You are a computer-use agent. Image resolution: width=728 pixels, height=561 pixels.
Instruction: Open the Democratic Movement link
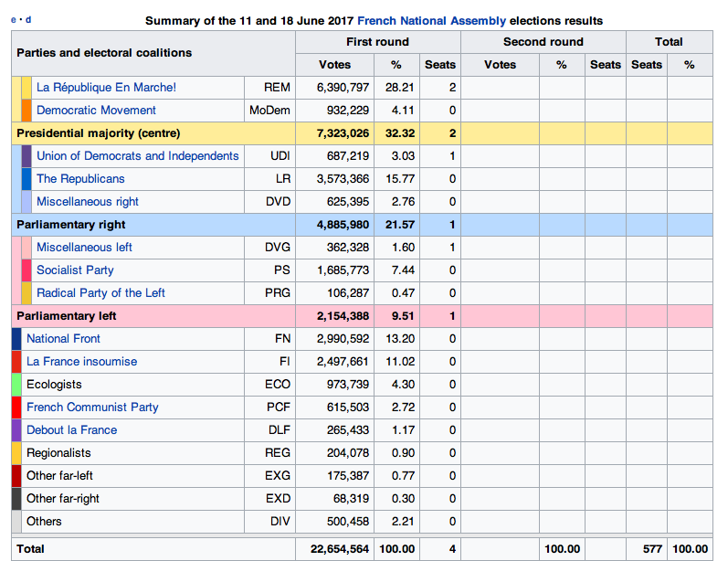click(x=96, y=110)
